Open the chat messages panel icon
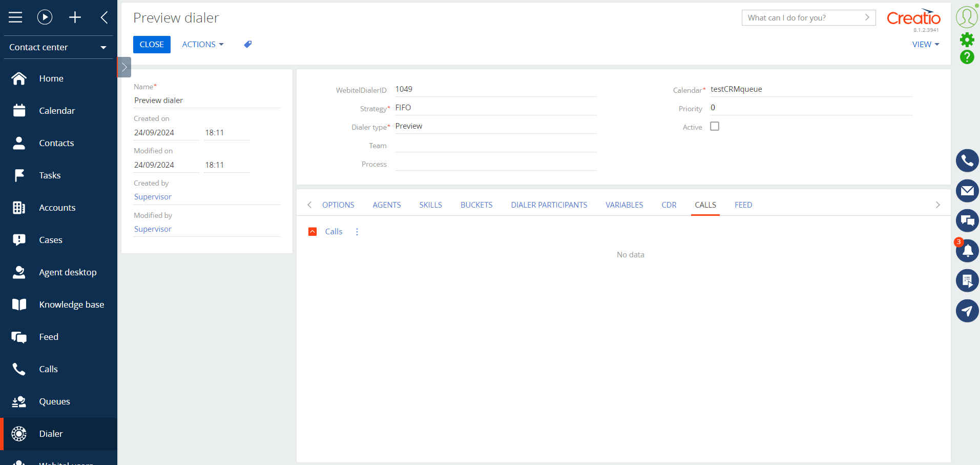Viewport: 980px width, 465px height. coord(967,220)
